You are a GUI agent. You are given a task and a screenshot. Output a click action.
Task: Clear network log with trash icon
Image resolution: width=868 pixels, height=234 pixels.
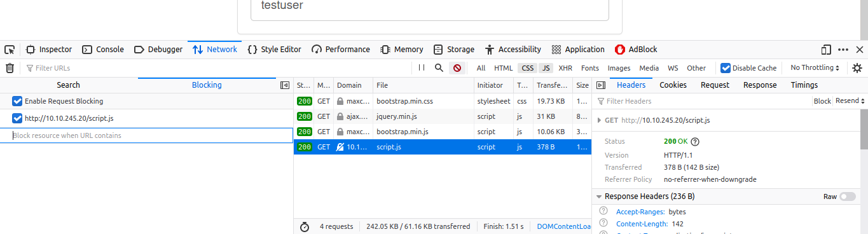pos(10,68)
